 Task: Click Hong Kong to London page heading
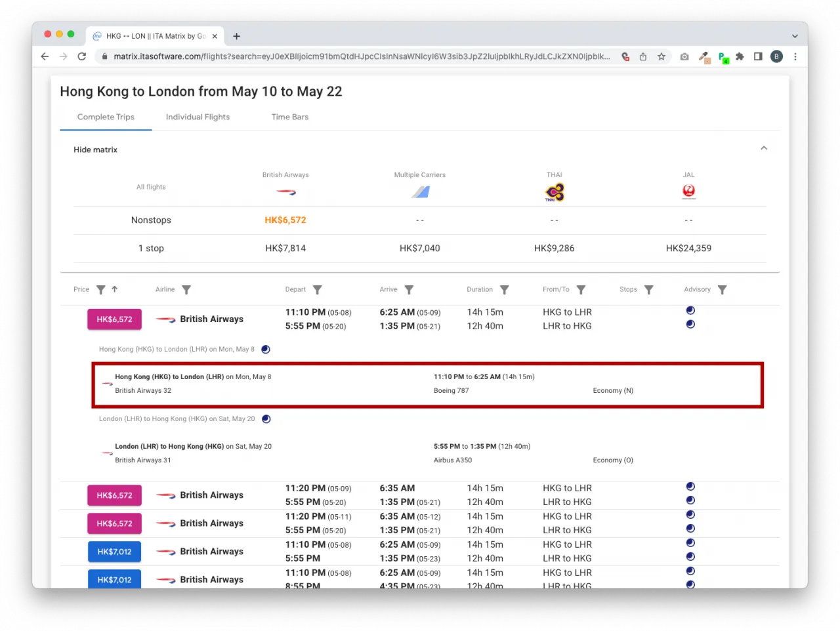click(201, 92)
